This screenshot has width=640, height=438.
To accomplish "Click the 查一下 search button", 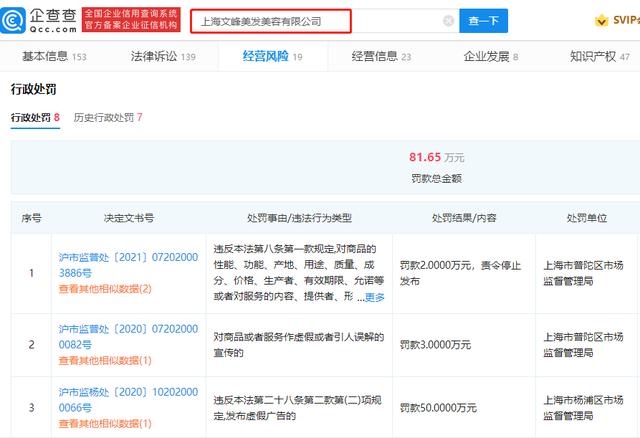I will tap(483, 21).
